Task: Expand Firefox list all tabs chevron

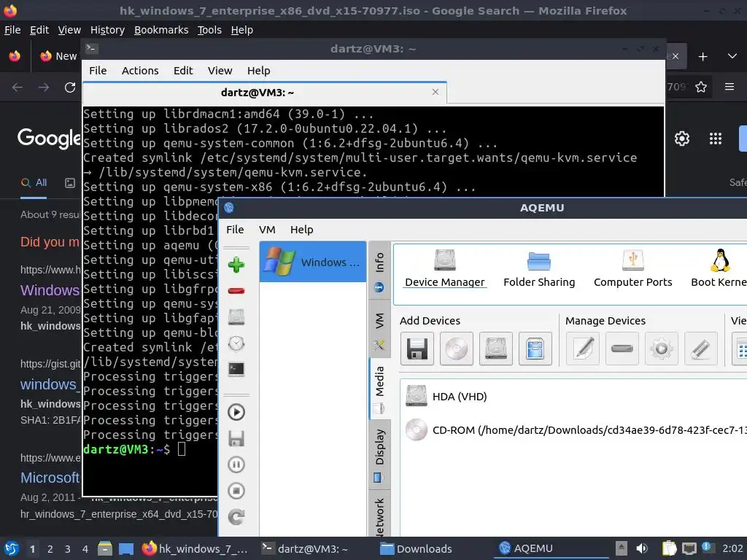Action: pyautogui.click(x=732, y=56)
